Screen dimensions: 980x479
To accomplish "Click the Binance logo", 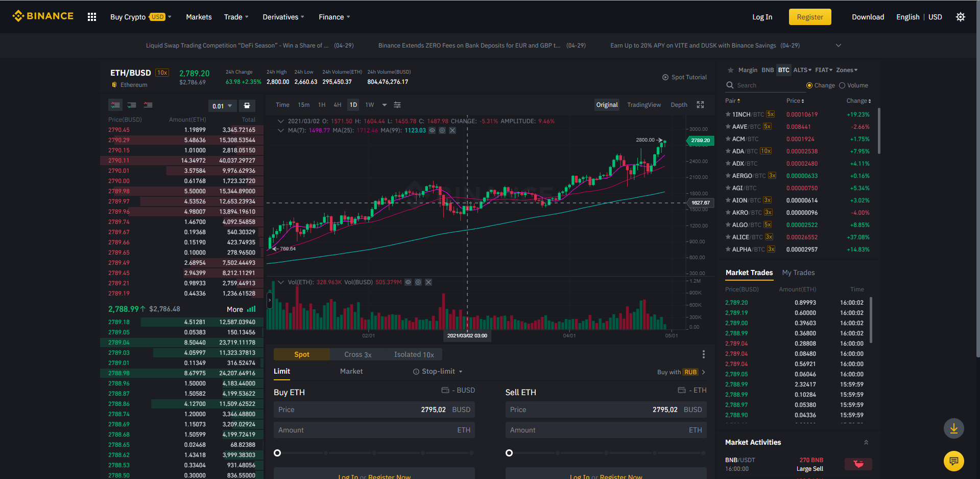I will [43, 16].
